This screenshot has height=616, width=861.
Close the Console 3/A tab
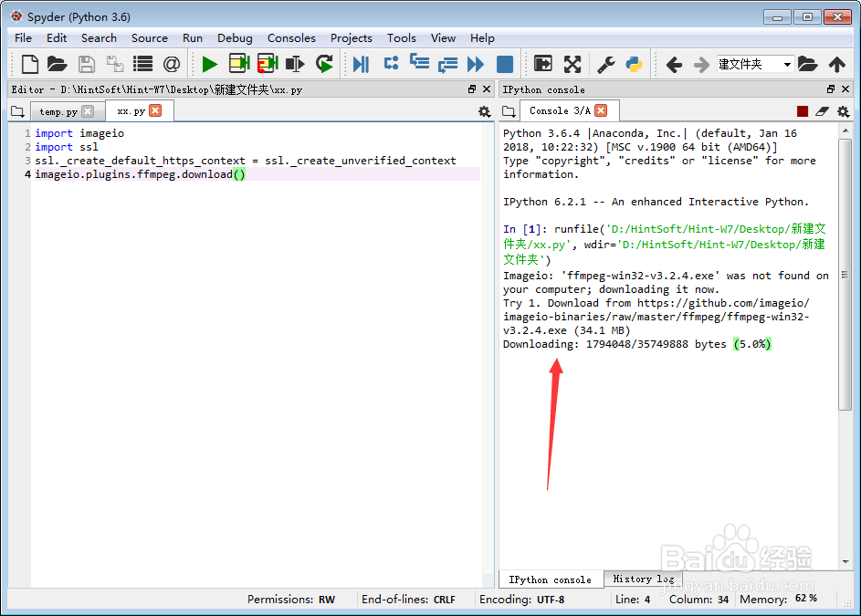coord(602,110)
